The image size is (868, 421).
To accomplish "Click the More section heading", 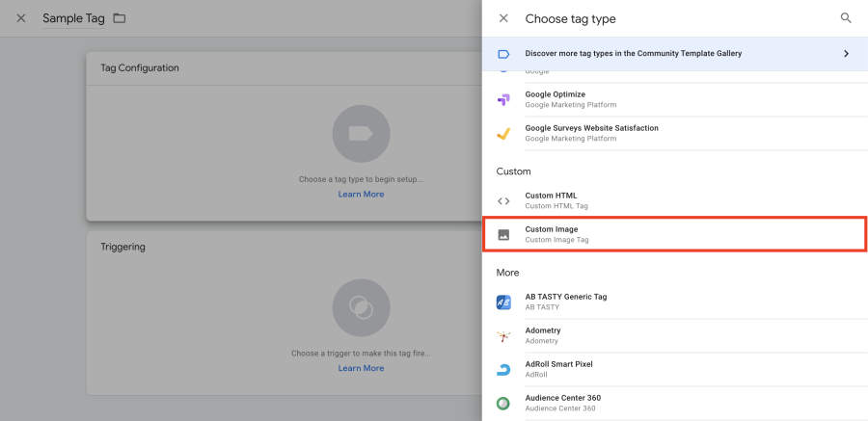I will click(x=507, y=273).
